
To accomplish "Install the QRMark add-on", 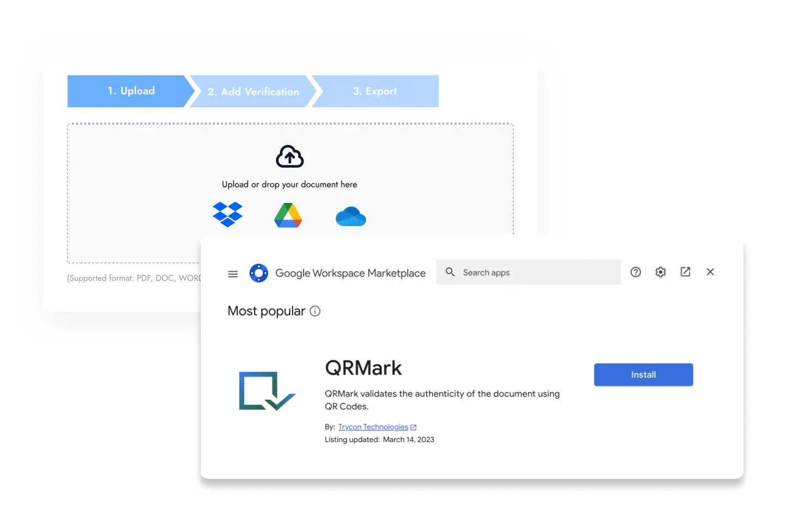I will pyautogui.click(x=643, y=374).
